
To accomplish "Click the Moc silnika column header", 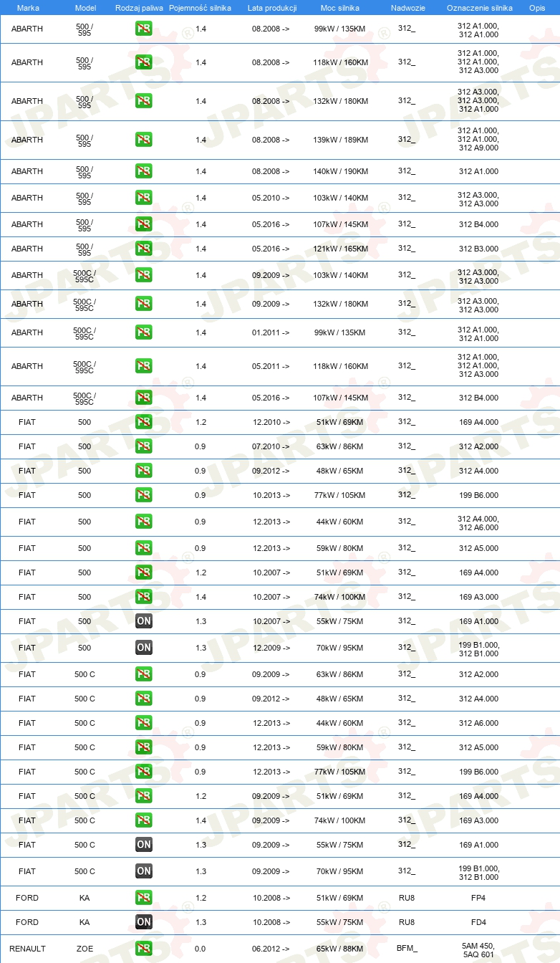I will coord(340,7).
